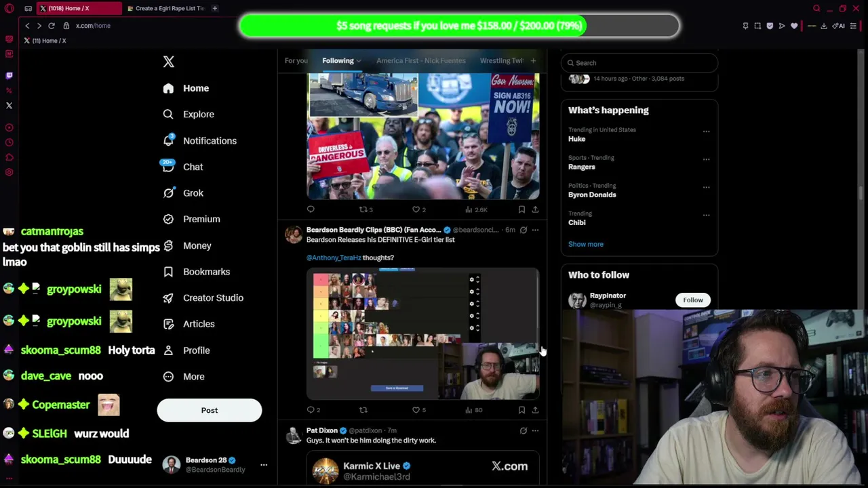The width and height of the screenshot is (868, 488).
Task: Switch to the For you tab
Action: tap(296, 60)
